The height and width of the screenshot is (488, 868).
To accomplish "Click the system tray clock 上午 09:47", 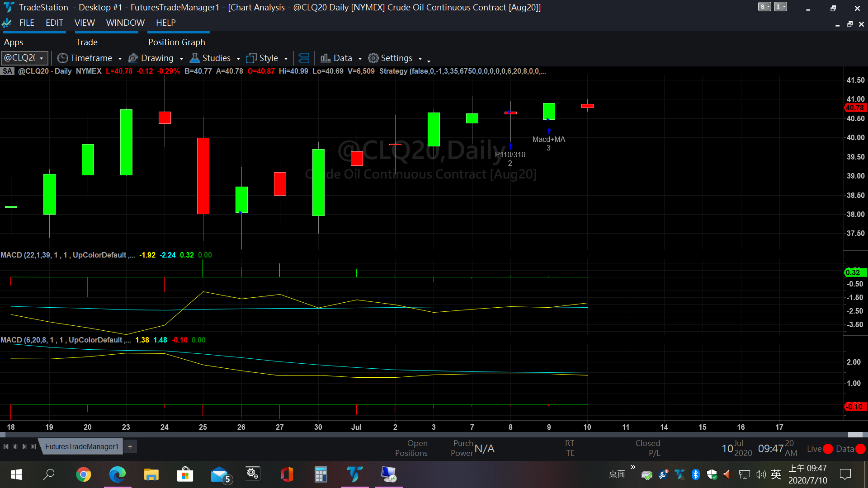I will 808,469.
